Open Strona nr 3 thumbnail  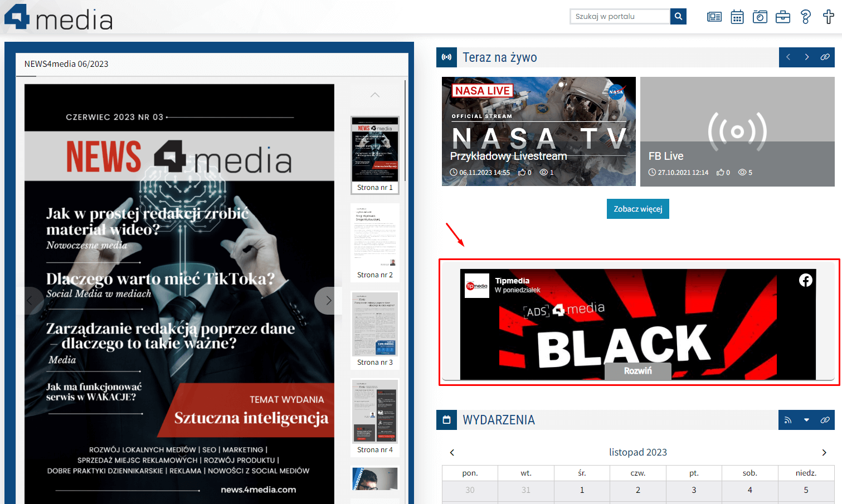(375, 330)
